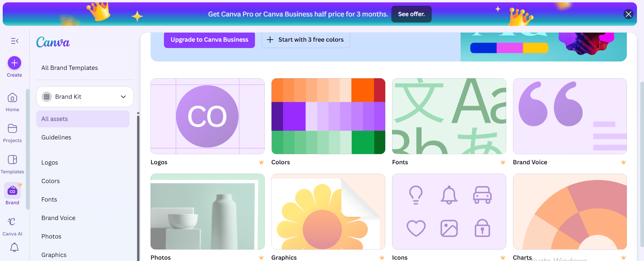Click the Canva logo
The width and height of the screenshot is (644, 261).
[x=53, y=42]
